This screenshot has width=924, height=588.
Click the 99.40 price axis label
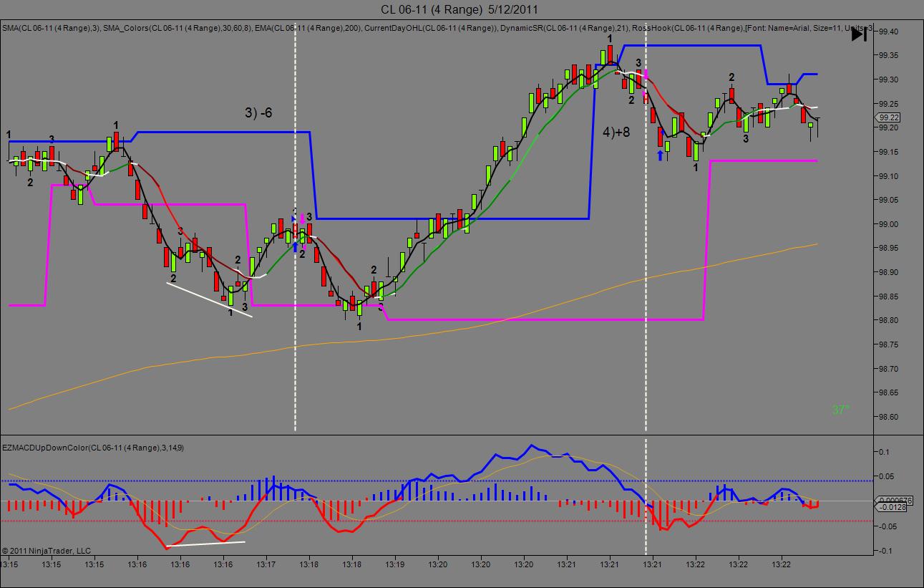pyautogui.click(x=890, y=32)
